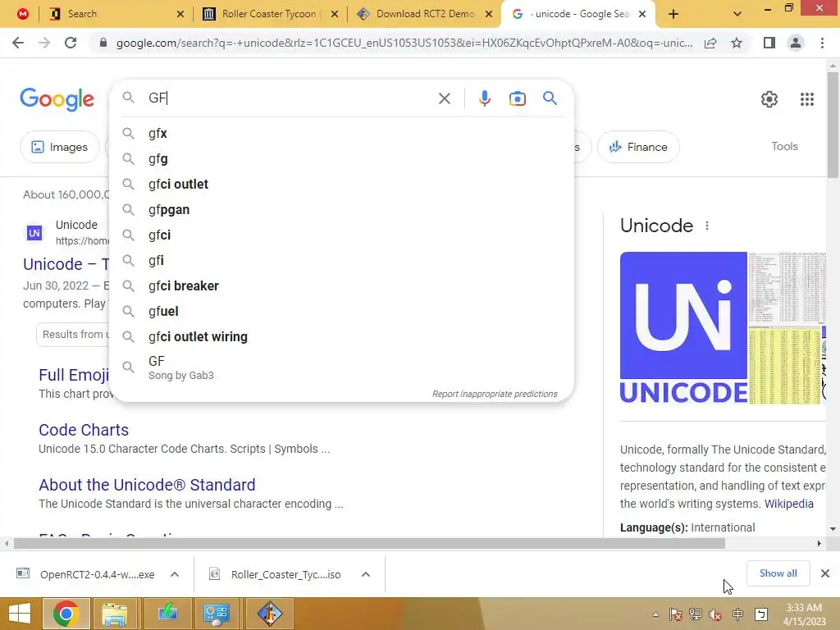The height and width of the screenshot is (630, 840).
Task: Open the Chrome profile avatar
Action: coord(796,43)
